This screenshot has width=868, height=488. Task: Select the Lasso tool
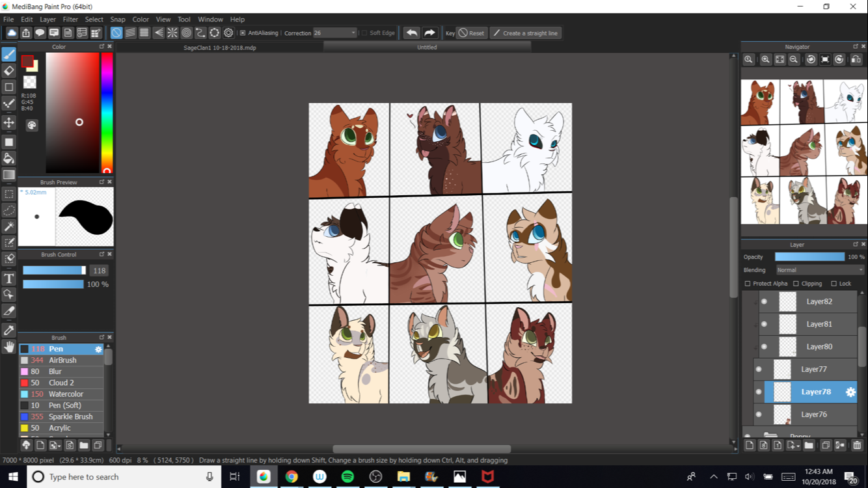(x=9, y=210)
